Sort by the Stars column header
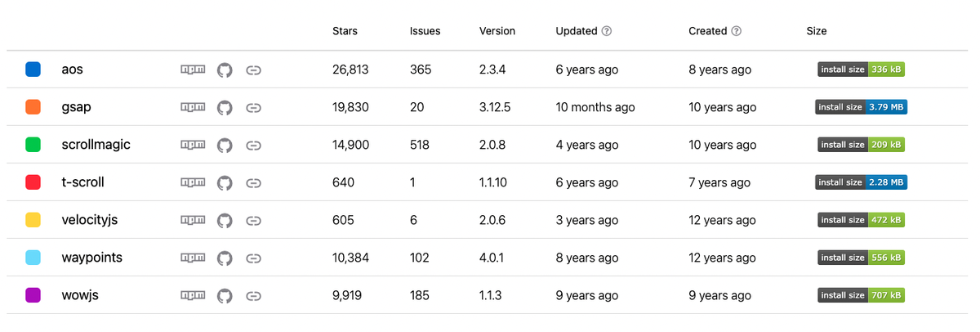Image resolution: width=980 pixels, height=332 pixels. [345, 31]
